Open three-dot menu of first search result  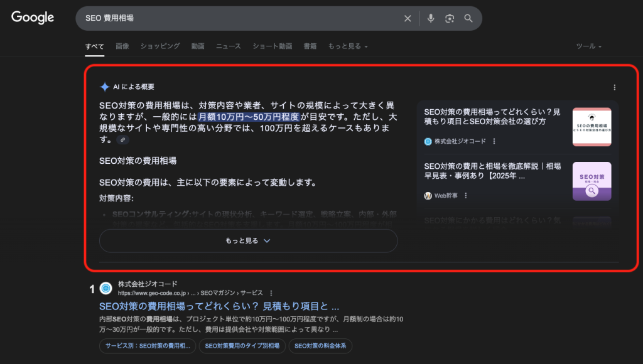[271, 293]
